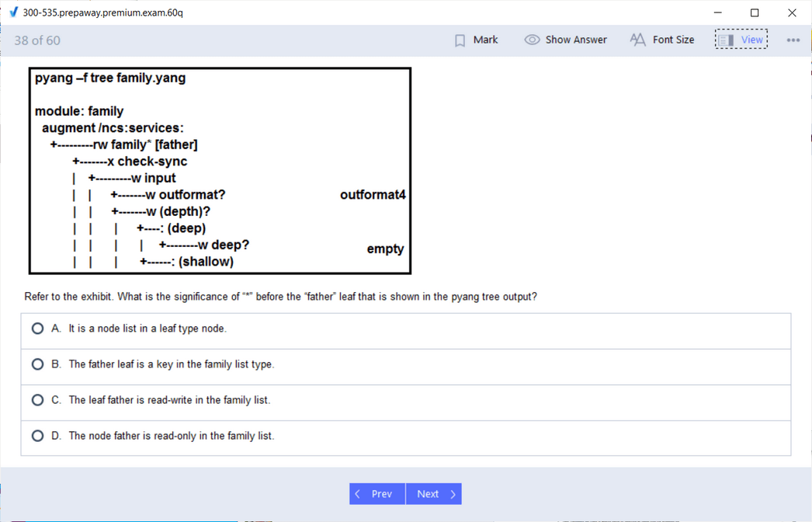The height and width of the screenshot is (522, 812).
Task: Maximize the exam window
Action: [755, 12]
